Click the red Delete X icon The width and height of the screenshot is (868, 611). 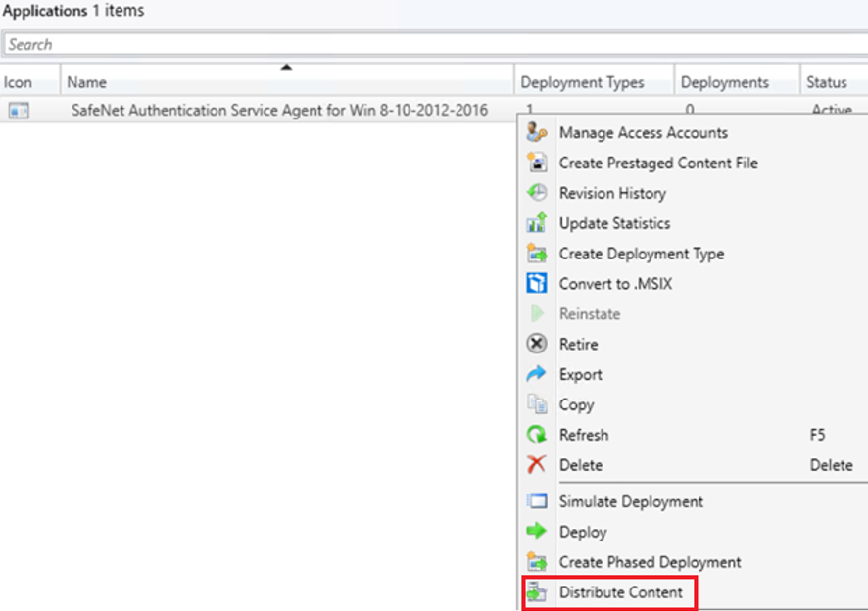point(536,465)
